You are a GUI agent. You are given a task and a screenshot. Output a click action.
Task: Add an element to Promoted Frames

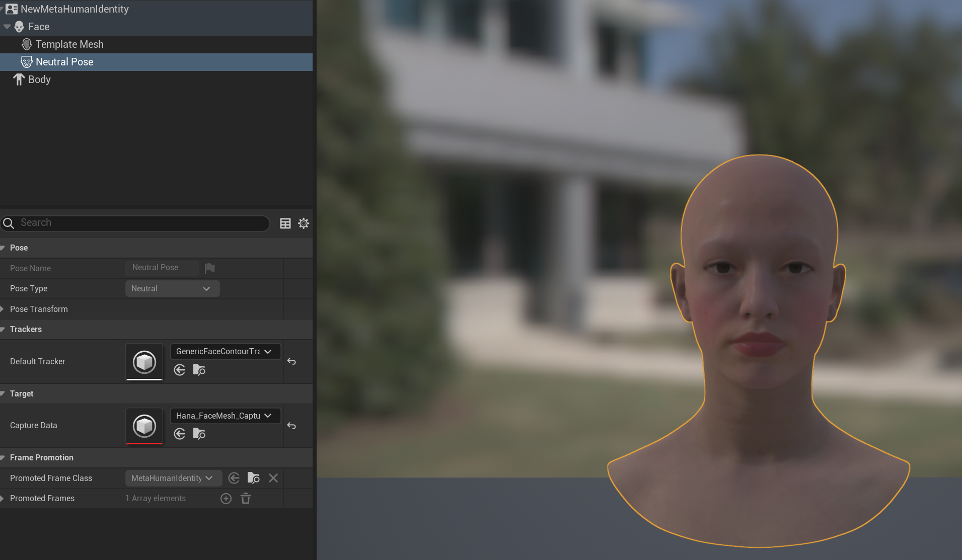tap(226, 499)
